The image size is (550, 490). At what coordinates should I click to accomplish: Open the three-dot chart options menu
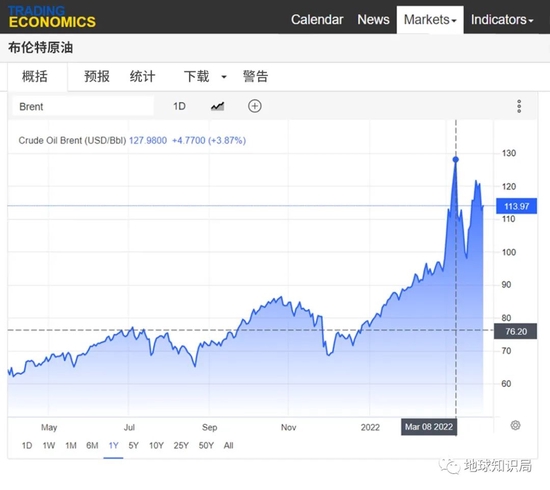[x=519, y=106]
